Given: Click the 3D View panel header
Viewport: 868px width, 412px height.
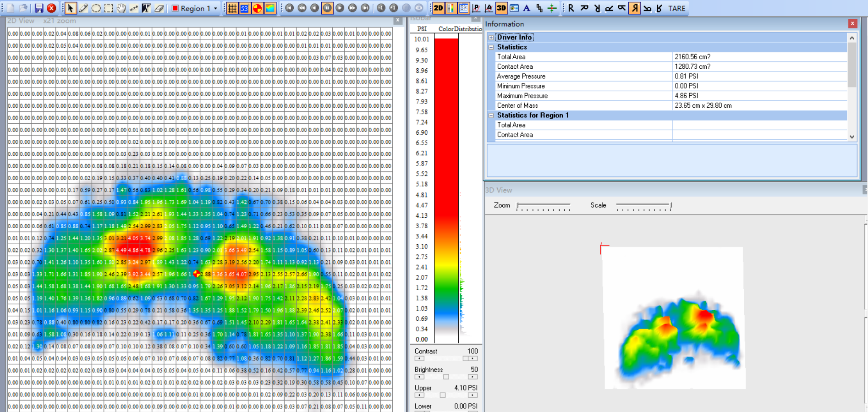Looking at the screenshot, I should pyautogui.click(x=499, y=190).
